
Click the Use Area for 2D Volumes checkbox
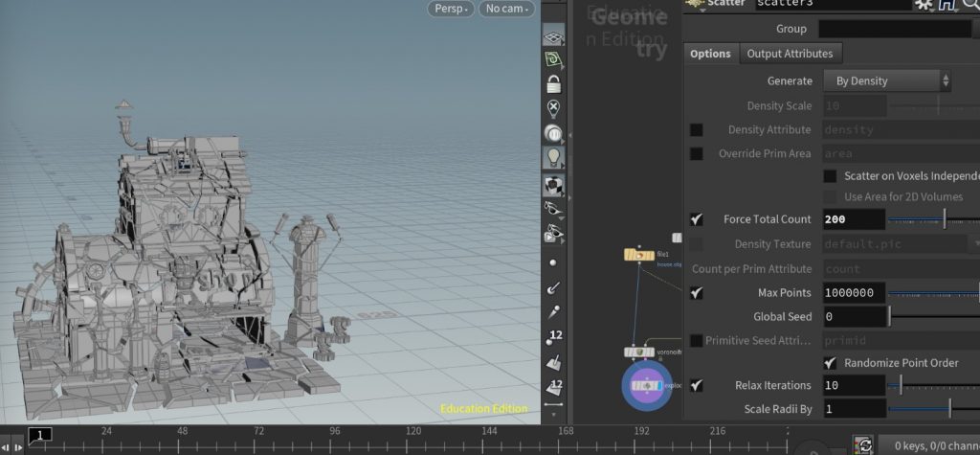pyautogui.click(x=830, y=197)
